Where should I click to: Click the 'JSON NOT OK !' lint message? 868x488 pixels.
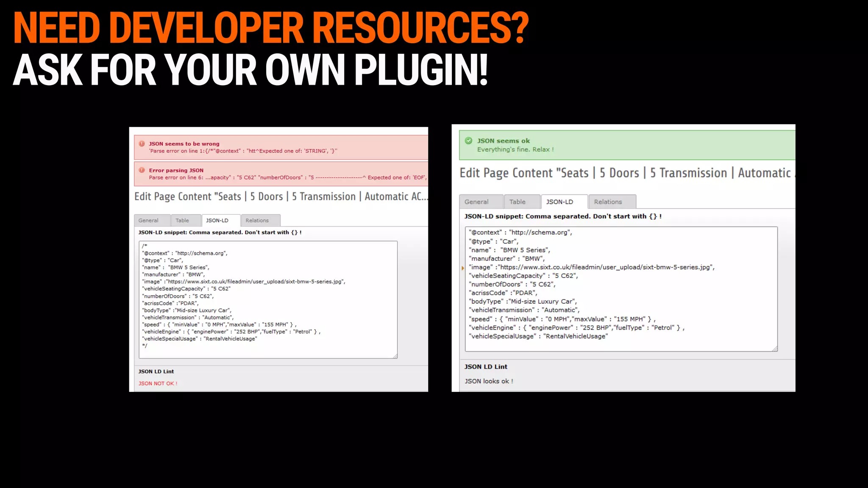tap(158, 383)
